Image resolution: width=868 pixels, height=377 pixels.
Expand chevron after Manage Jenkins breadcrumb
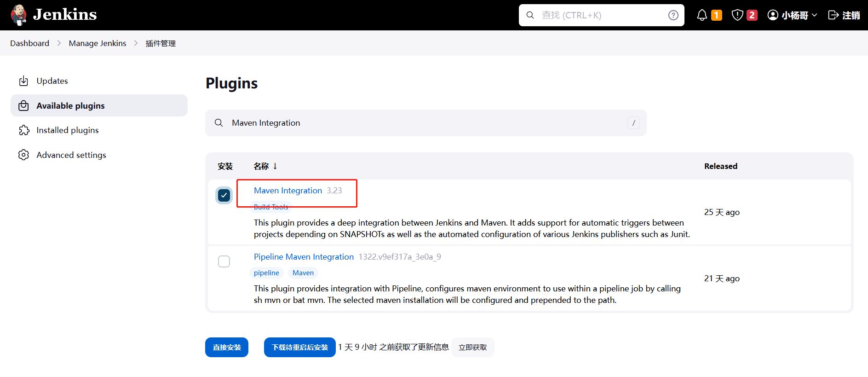click(136, 43)
